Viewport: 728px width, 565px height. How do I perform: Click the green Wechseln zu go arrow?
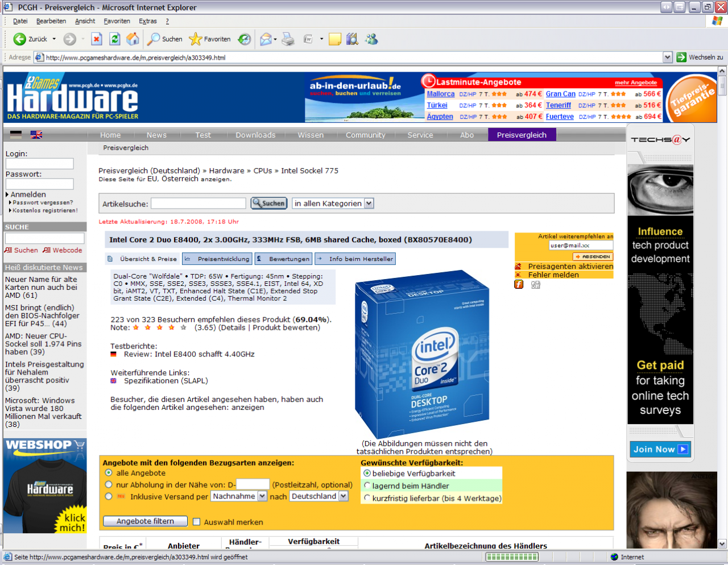681,57
